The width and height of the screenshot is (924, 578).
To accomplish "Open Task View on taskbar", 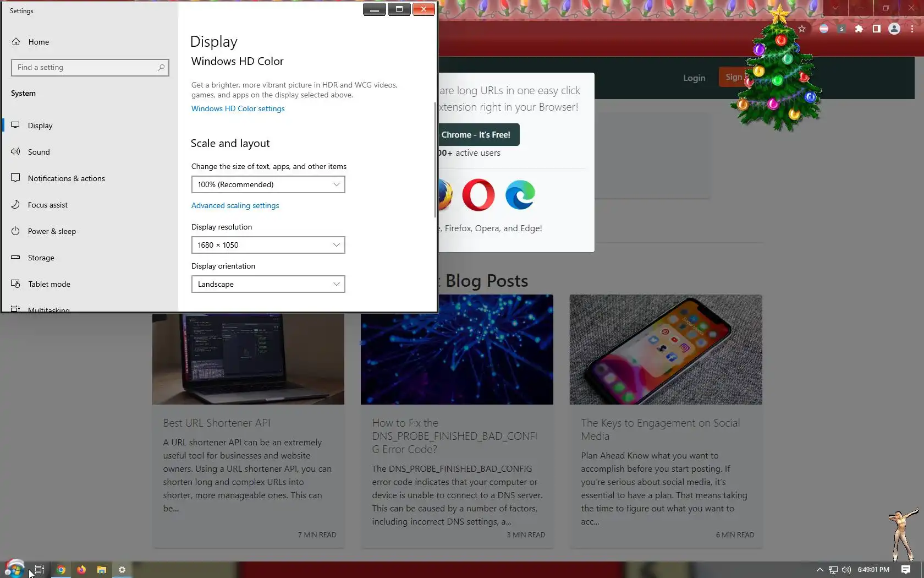I will coord(39,570).
